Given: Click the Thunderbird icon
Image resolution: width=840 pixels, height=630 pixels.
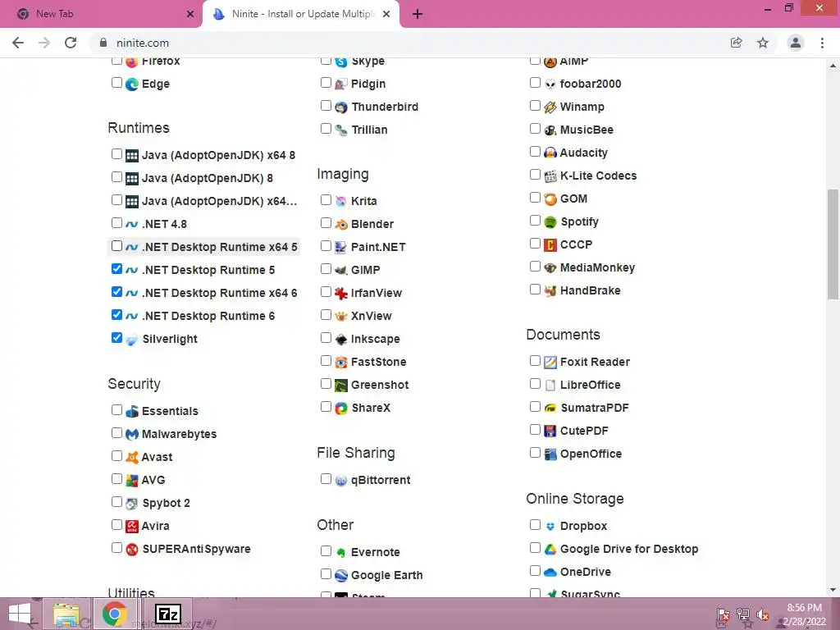Looking at the screenshot, I should pyautogui.click(x=341, y=107).
